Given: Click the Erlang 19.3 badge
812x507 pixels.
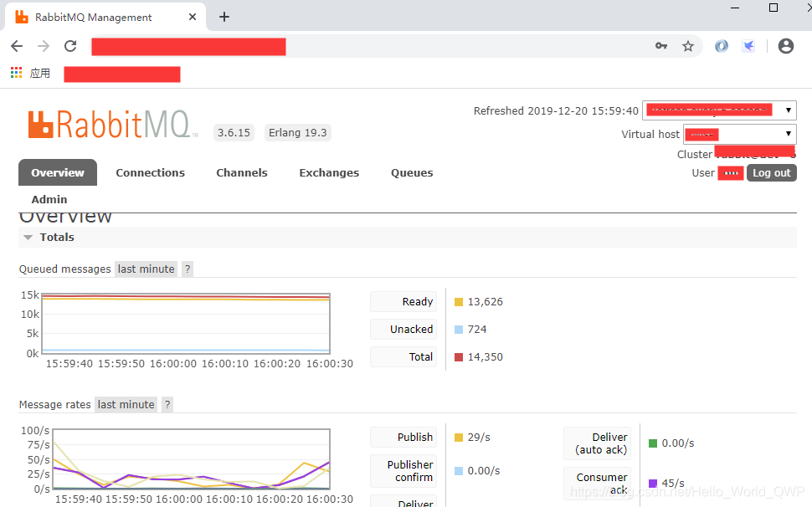Looking at the screenshot, I should pos(298,132).
